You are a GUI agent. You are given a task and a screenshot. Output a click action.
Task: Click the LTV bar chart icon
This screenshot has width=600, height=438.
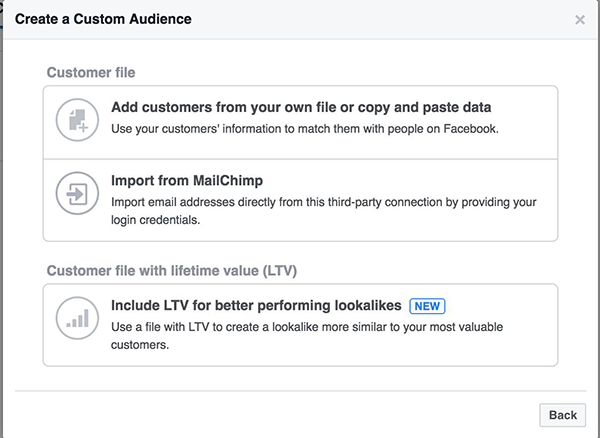pyautogui.click(x=77, y=318)
